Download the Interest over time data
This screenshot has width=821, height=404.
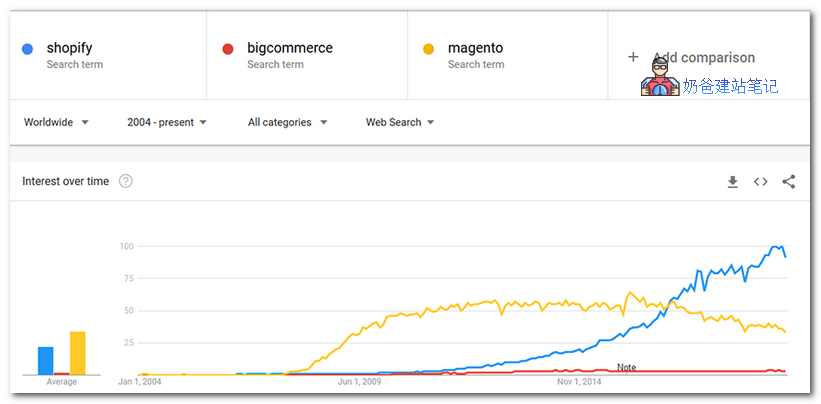click(733, 182)
